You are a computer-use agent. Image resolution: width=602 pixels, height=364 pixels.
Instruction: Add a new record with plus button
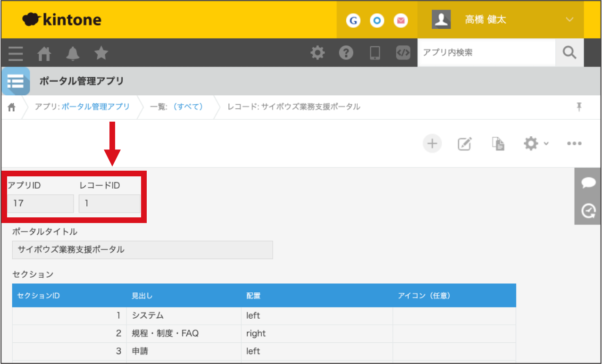coord(432,143)
